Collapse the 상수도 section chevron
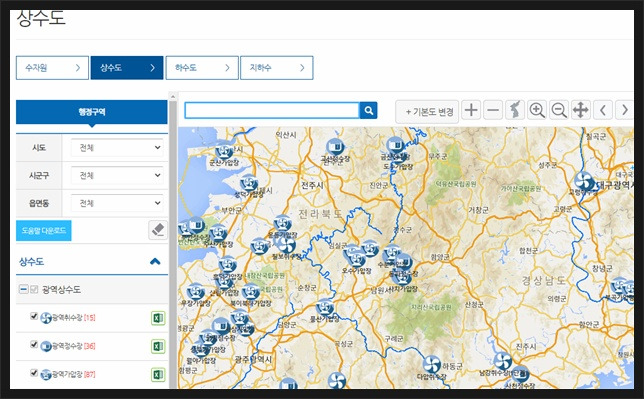Image resolution: width=644 pixels, height=399 pixels. [155, 261]
